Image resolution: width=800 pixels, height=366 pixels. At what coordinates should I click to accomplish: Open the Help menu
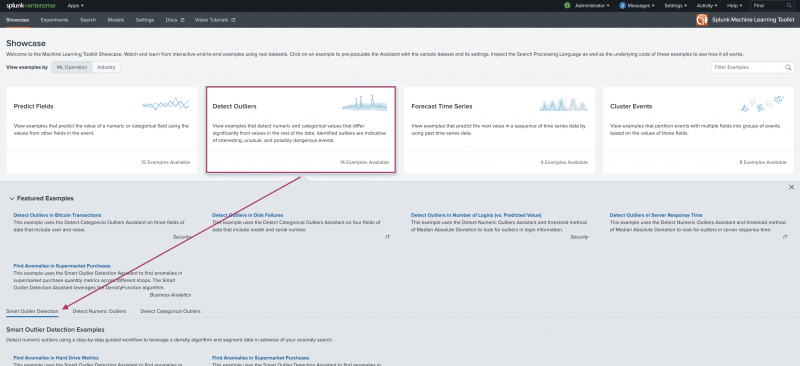click(x=735, y=6)
